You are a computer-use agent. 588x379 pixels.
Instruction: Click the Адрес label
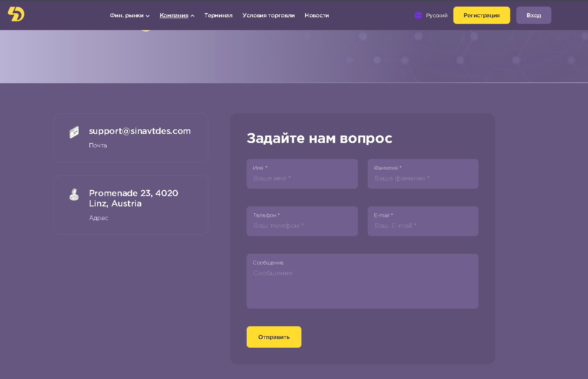pos(99,218)
